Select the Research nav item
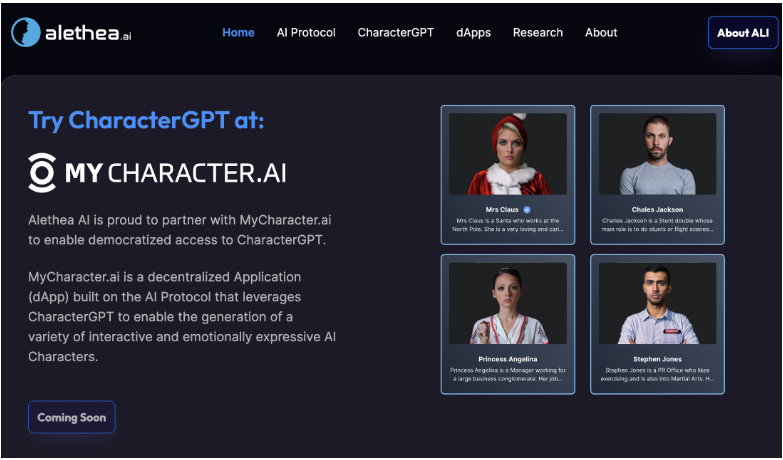 pos(538,32)
